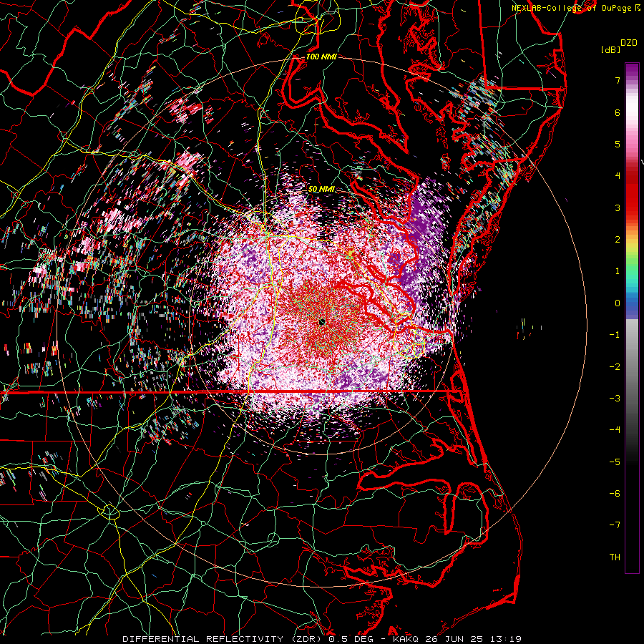Screen dimensions: 644x644
Task: Click the 3 tick label on the color scale
Action: tap(618, 208)
